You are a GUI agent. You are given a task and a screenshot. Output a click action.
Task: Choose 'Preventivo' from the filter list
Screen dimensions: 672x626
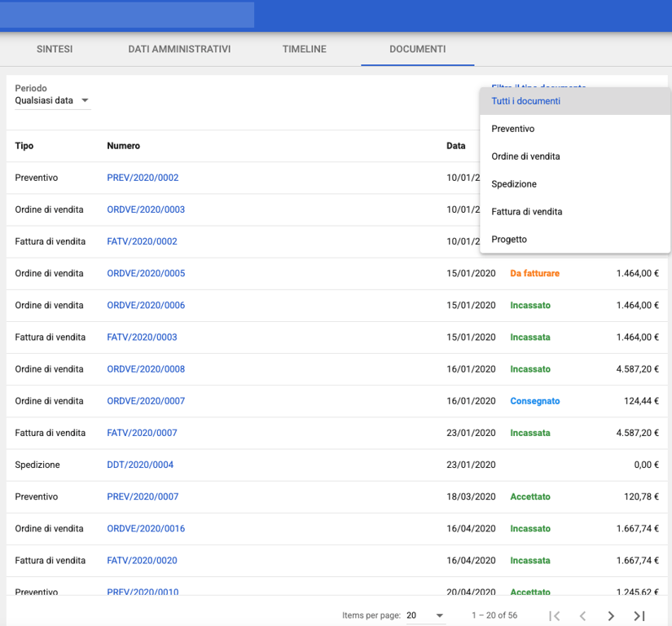point(513,129)
